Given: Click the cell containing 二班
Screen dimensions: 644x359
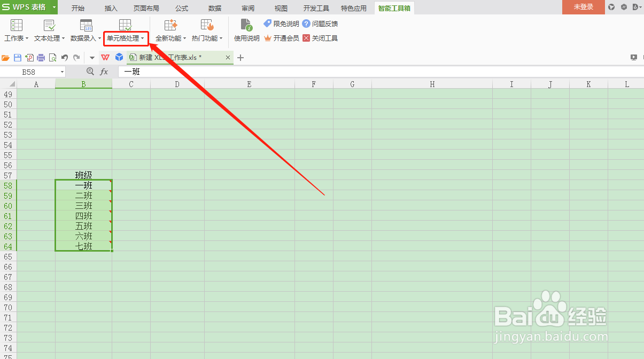Looking at the screenshot, I should (84, 196).
